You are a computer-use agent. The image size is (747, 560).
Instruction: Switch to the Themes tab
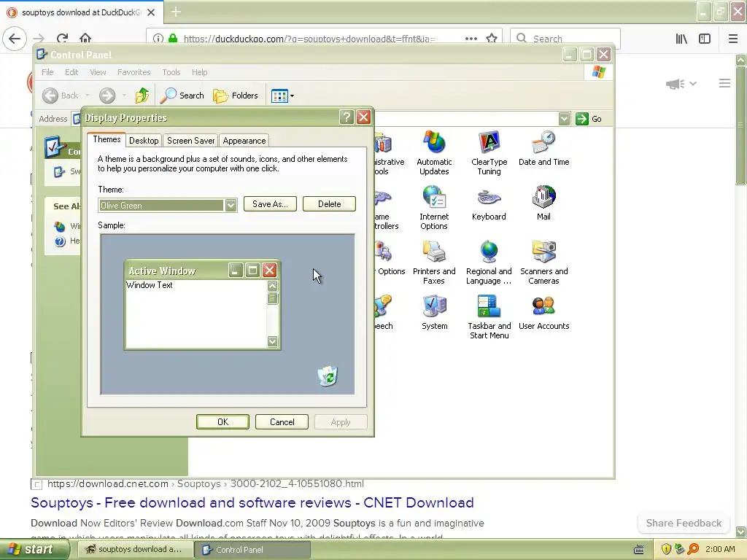tap(107, 139)
